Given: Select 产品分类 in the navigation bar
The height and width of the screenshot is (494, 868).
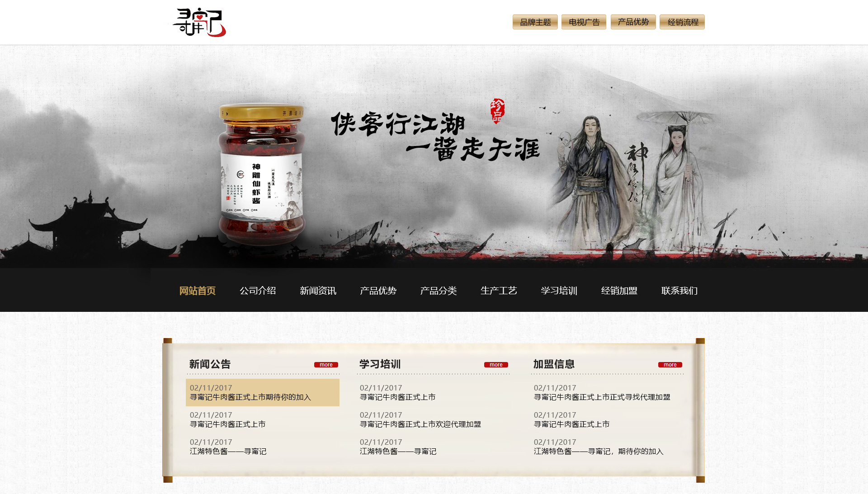Looking at the screenshot, I should coord(439,291).
